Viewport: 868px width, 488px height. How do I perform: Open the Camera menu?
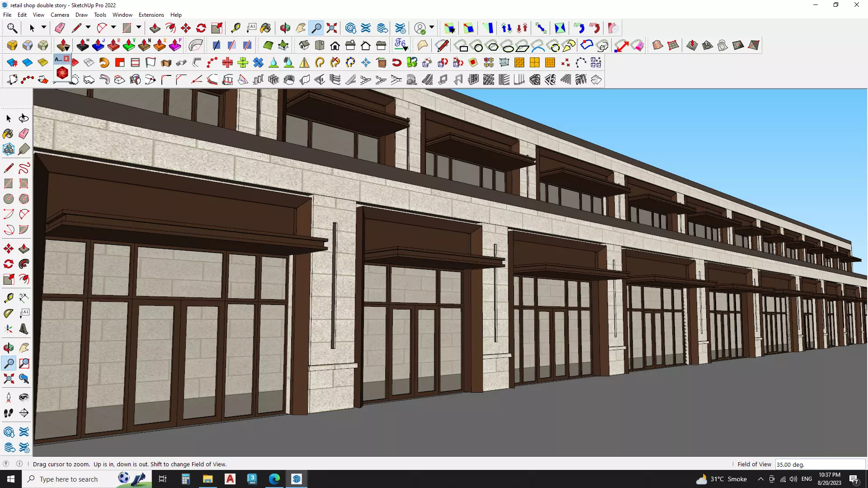coord(60,15)
